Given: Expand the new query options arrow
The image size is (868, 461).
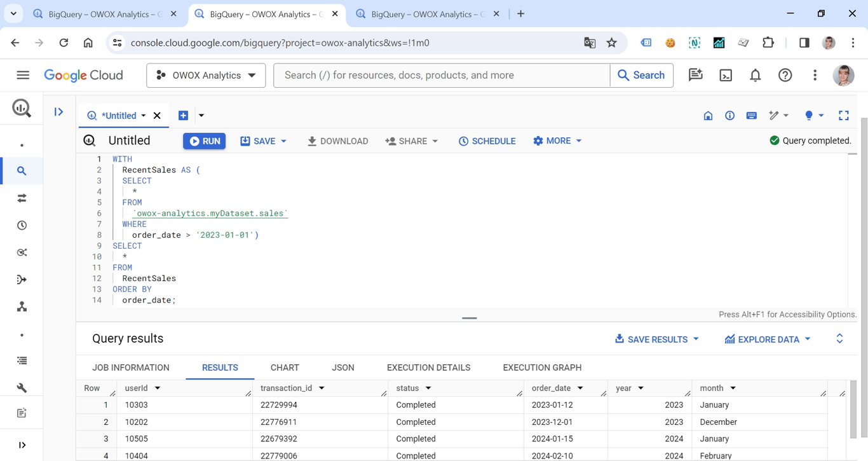Looking at the screenshot, I should [x=201, y=116].
